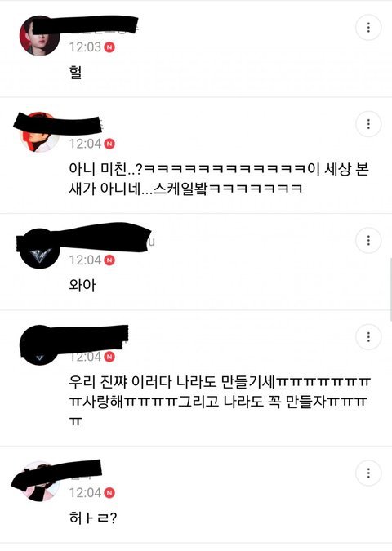Click the vertical scrollbar on right edge
This screenshot has height=551, width=392.
(x=390, y=289)
